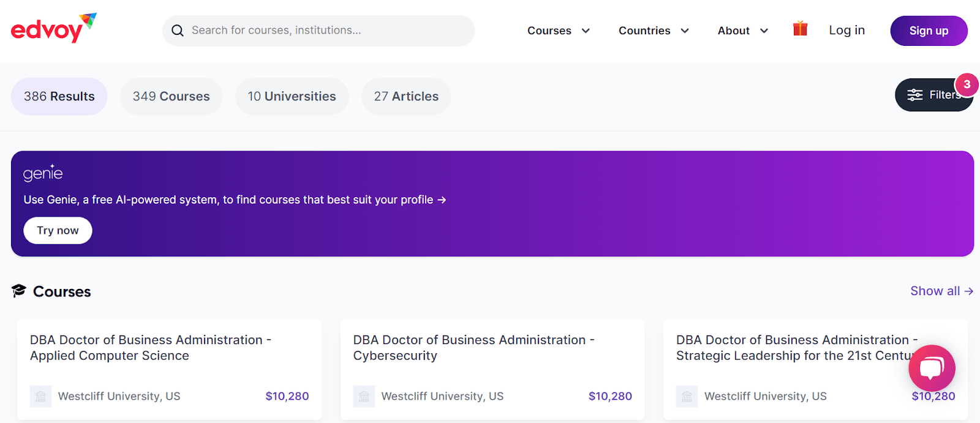Switch to the 27 Articles tab
980x423 pixels.
point(406,96)
